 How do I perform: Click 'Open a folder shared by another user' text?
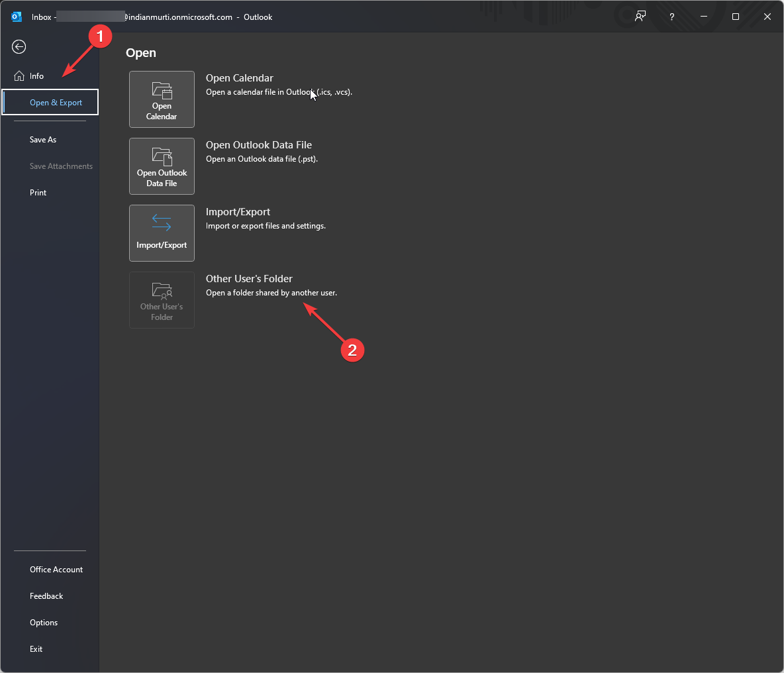click(x=271, y=293)
